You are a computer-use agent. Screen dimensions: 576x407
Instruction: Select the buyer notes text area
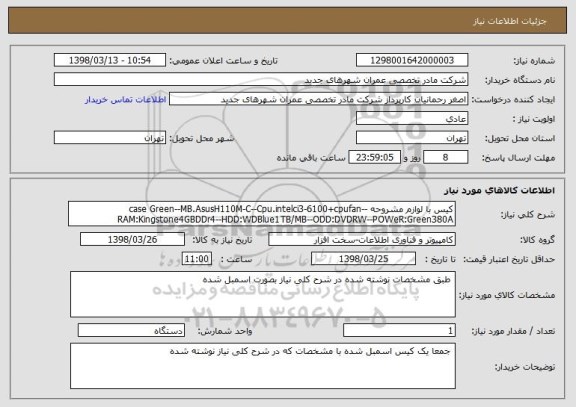(263, 366)
